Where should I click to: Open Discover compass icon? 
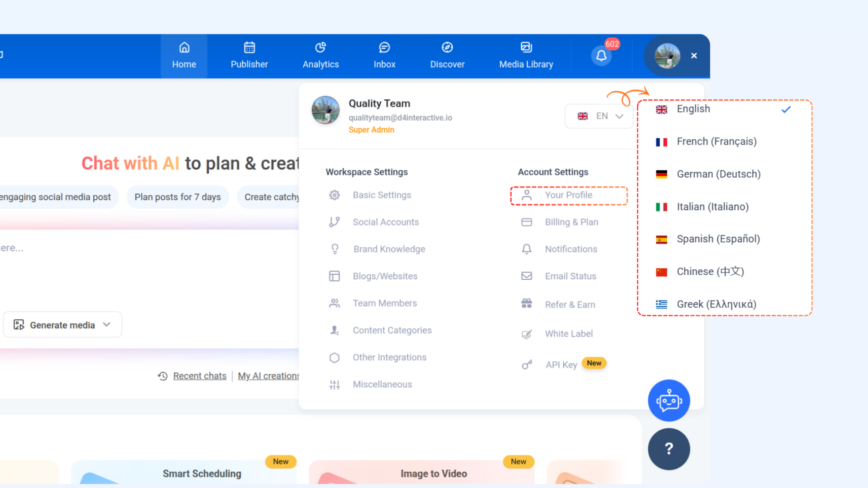pos(447,47)
